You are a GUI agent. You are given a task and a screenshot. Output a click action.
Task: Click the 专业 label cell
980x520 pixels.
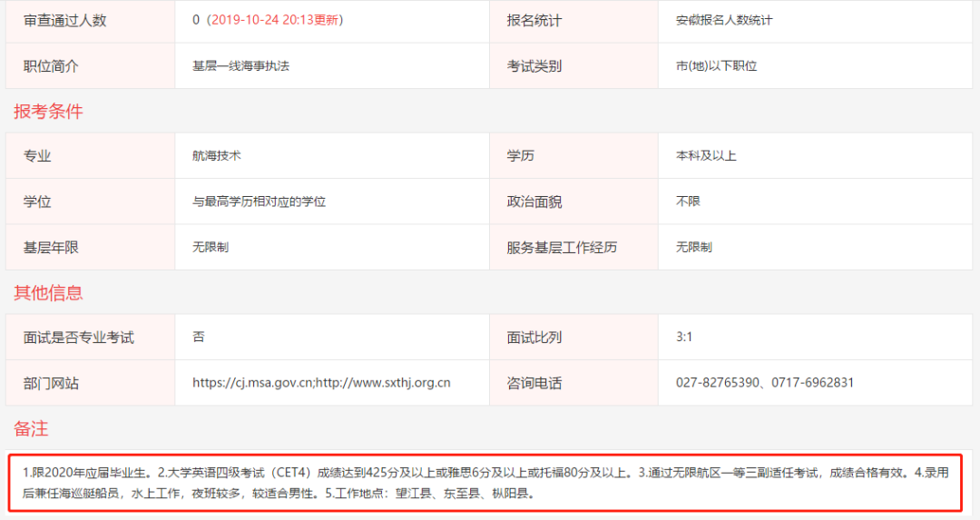coord(90,155)
